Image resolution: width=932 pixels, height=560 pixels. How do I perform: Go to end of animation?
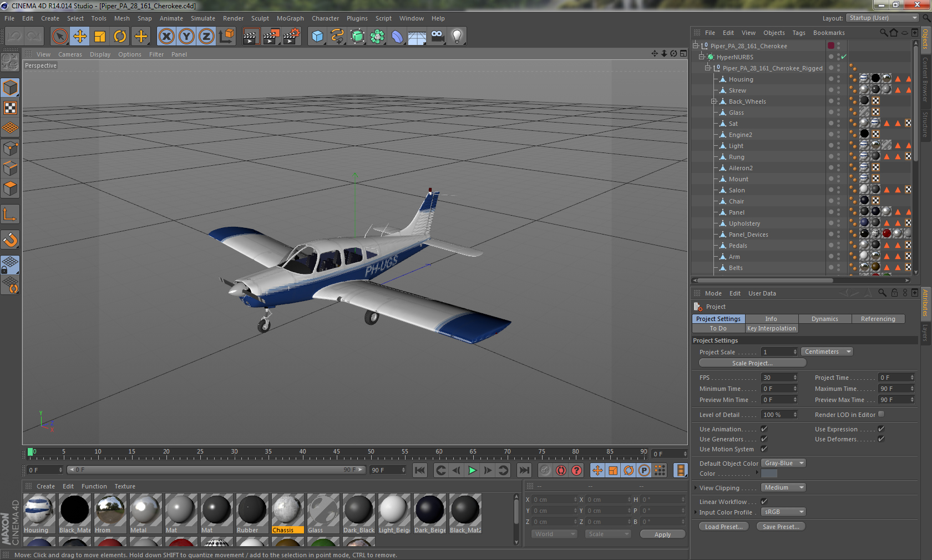pyautogui.click(x=524, y=470)
